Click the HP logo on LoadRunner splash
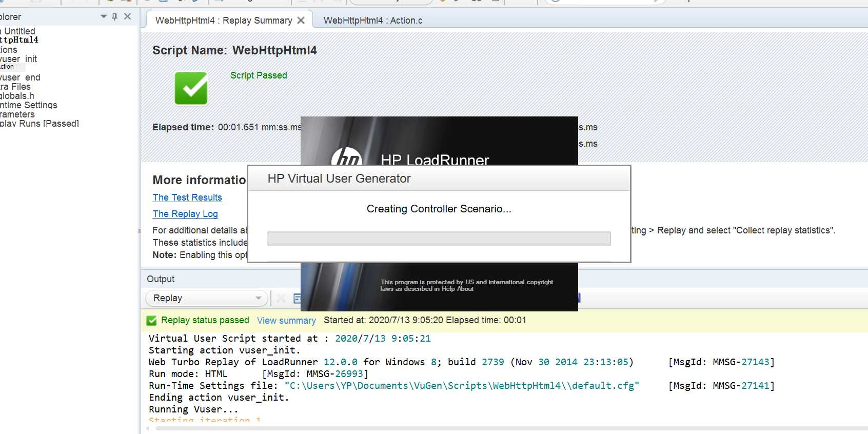Image resolution: width=868 pixels, height=434 pixels. coord(347,156)
